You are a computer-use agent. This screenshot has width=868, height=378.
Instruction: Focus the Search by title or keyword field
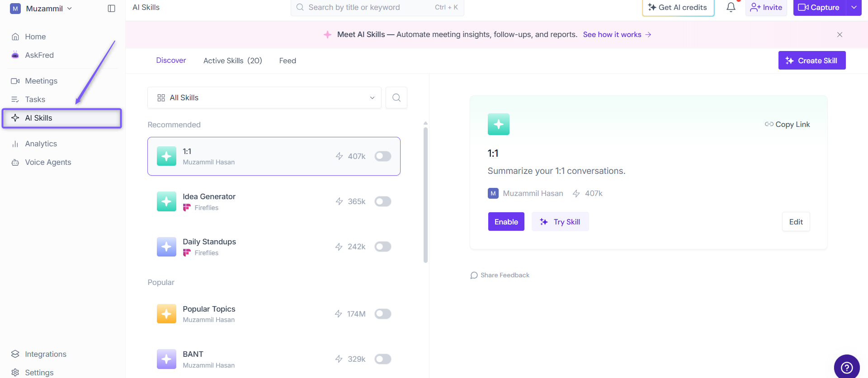click(377, 7)
